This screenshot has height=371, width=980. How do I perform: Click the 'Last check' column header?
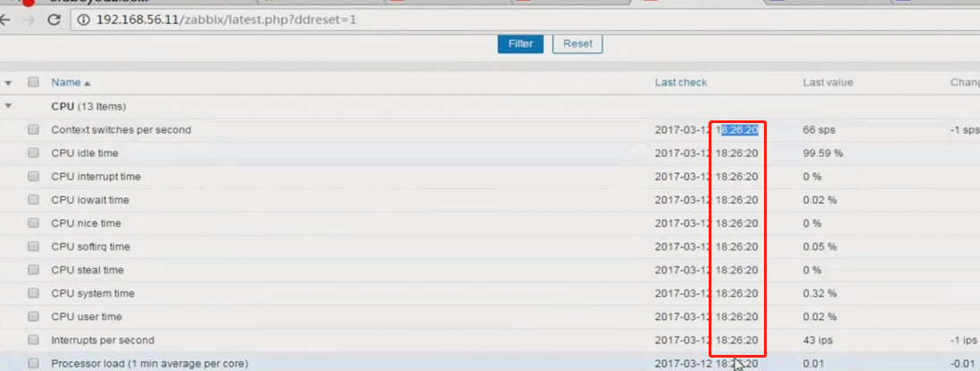(681, 82)
